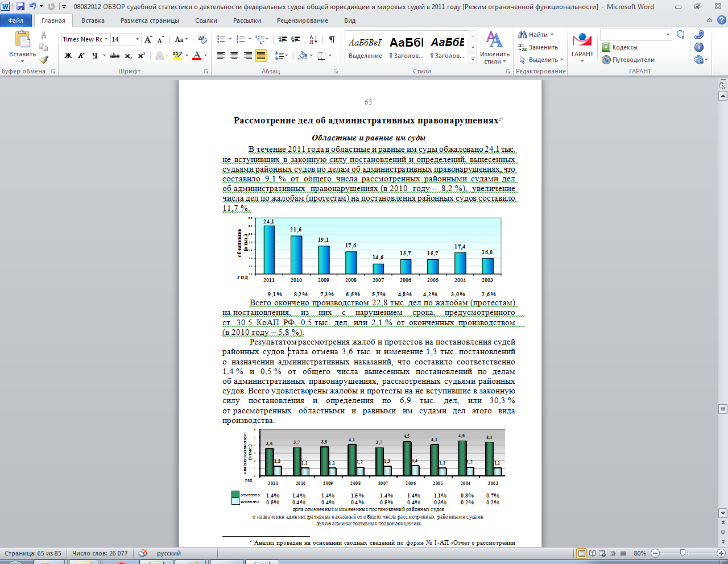This screenshot has width=728, height=564.
Task: Switch to the Разметка страницы tab
Action: [x=150, y=20]
